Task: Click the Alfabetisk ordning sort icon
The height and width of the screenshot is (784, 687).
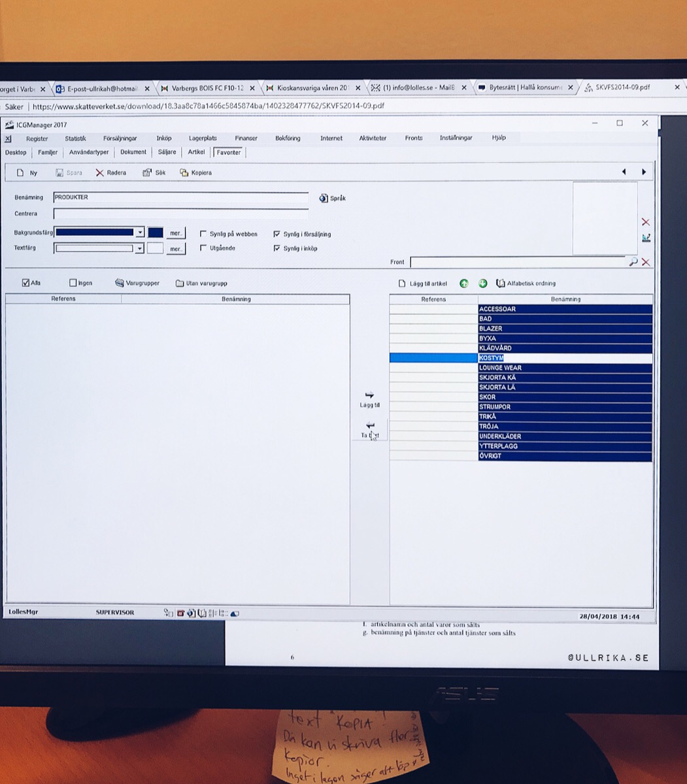Action: point(501,284)
